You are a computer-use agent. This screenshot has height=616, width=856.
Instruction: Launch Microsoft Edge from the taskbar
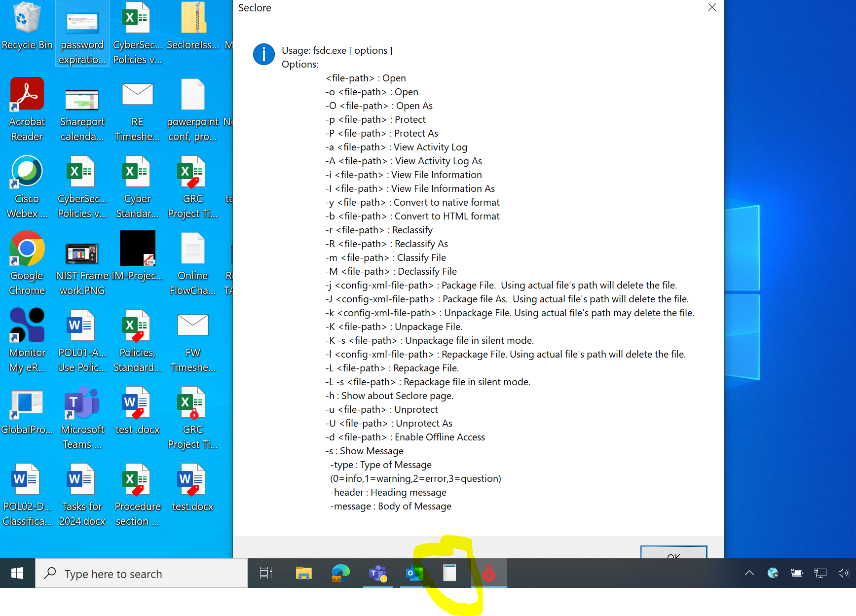point(340,573)
